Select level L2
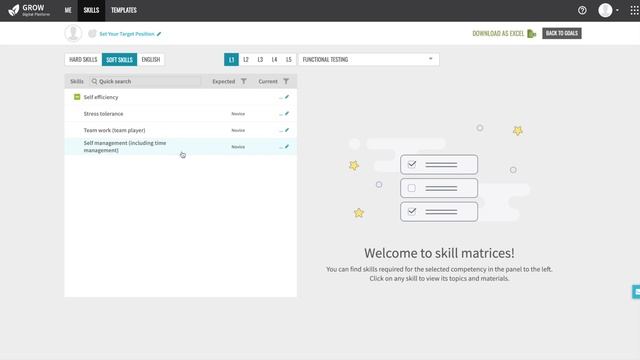The image size is (640, 360). (x=246, y=60)
